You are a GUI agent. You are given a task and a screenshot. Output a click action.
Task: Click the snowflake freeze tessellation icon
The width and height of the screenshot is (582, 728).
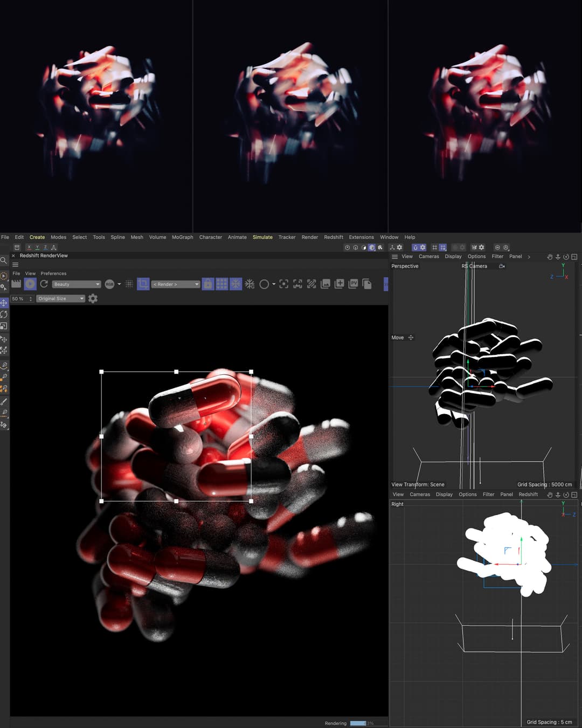250,284
